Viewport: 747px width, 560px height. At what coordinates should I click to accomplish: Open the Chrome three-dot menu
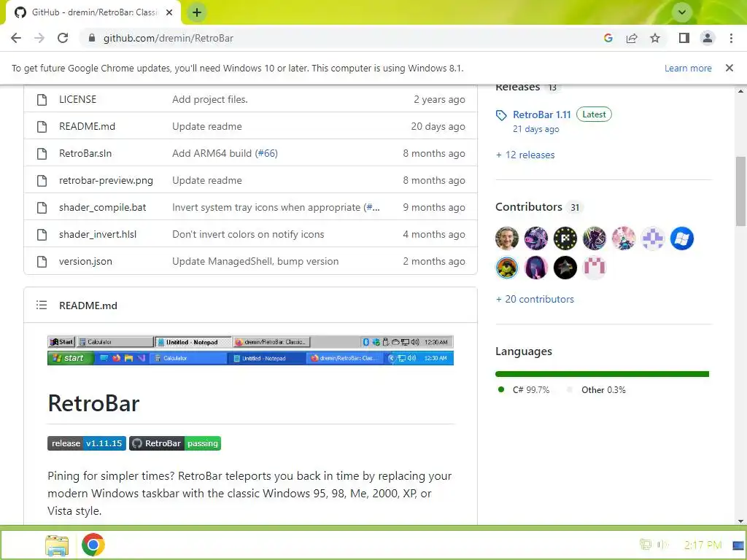coord(731,38)
